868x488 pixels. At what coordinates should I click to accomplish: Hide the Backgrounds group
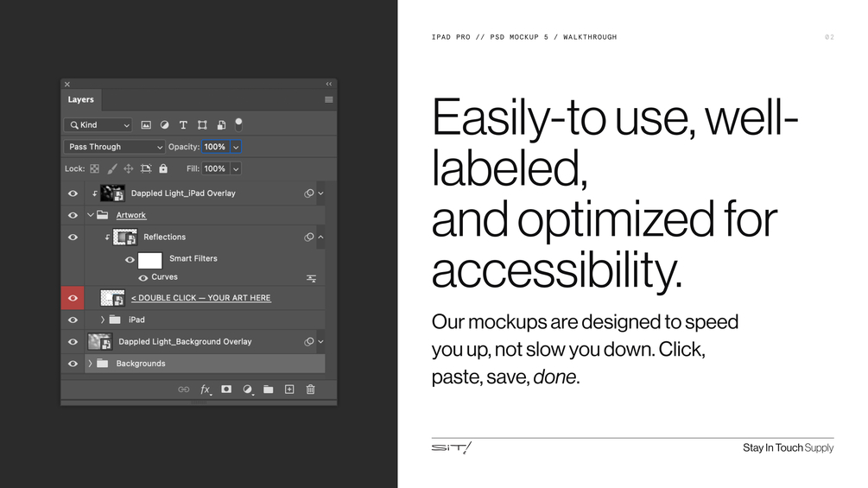coord(73,364)
